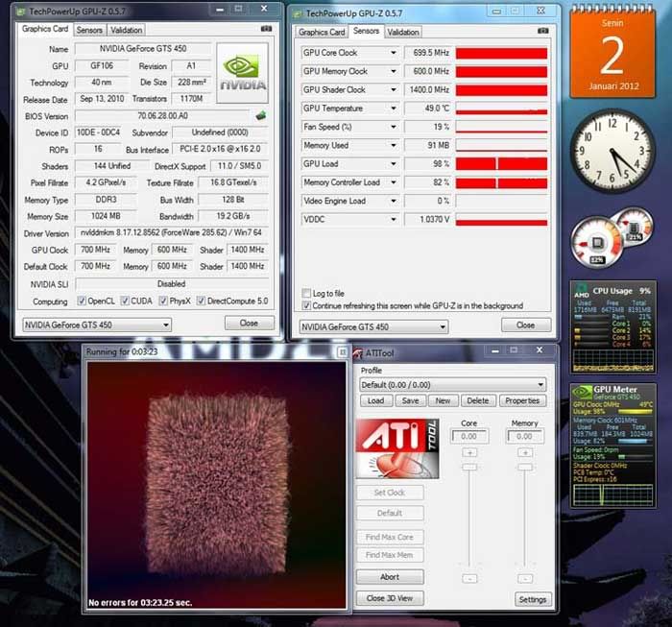The image size is (672, 627).
Task: Open the Fan Speed (%) sensor dropdown
Action: point(393,127)
